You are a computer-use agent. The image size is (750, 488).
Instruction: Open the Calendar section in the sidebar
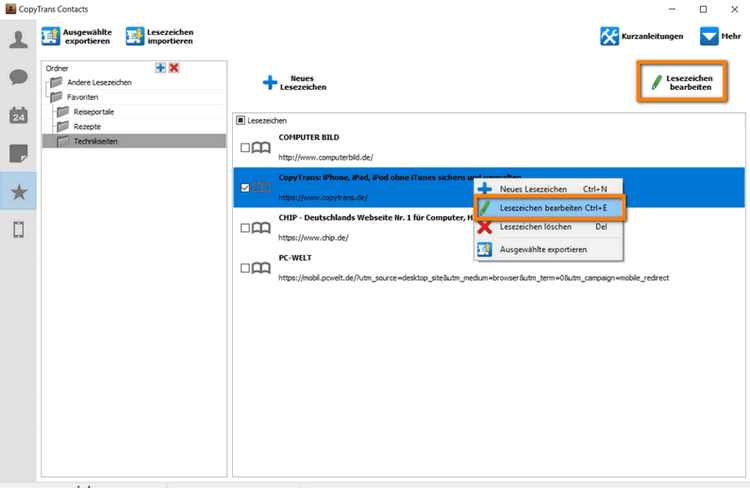point(19,115)
